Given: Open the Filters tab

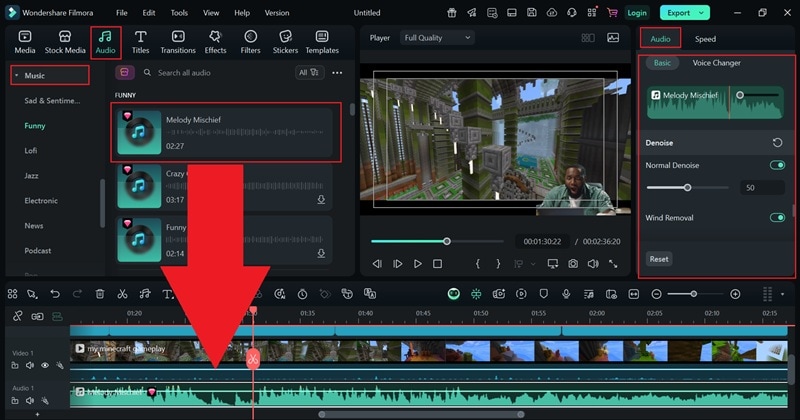Looking at the screenshot, I should point(250,42).
